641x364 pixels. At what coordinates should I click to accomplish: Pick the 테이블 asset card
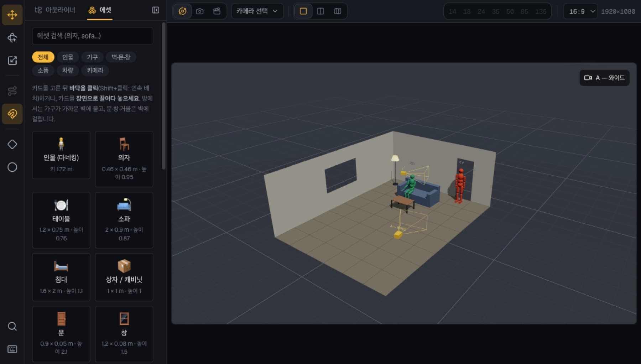click(x=61, y=220)
